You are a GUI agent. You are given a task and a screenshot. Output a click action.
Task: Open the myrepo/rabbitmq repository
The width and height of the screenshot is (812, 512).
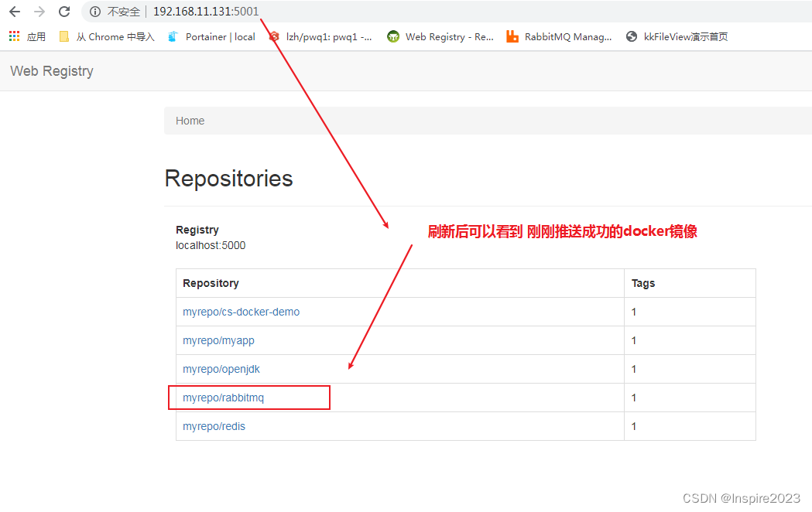point(223,398)
